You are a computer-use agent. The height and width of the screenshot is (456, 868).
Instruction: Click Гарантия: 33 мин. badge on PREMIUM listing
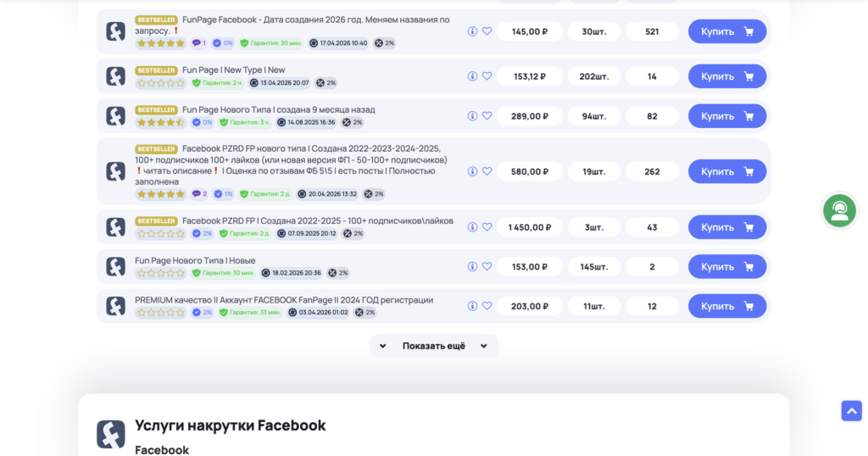click(250, 313)
